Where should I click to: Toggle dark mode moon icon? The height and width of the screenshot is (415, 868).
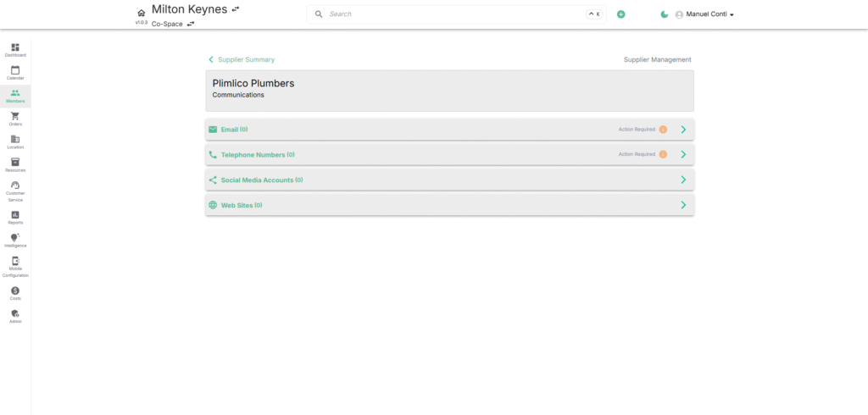point(665,14)
